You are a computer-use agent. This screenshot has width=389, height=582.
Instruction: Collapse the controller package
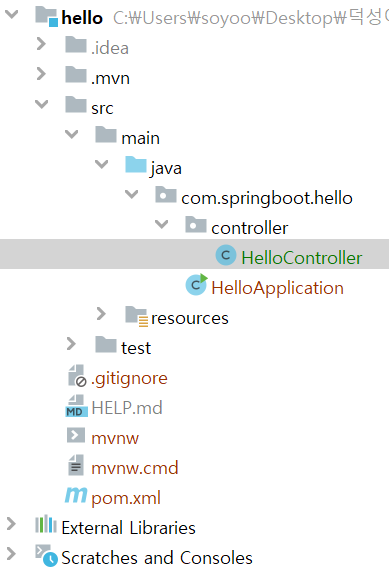[161, 225]
